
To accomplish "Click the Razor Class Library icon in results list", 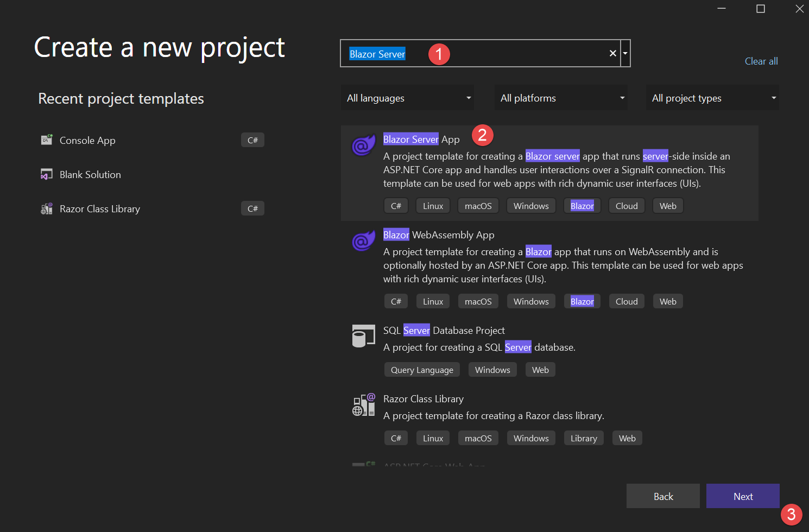I will pyautogui.click(x=364, y=404).
